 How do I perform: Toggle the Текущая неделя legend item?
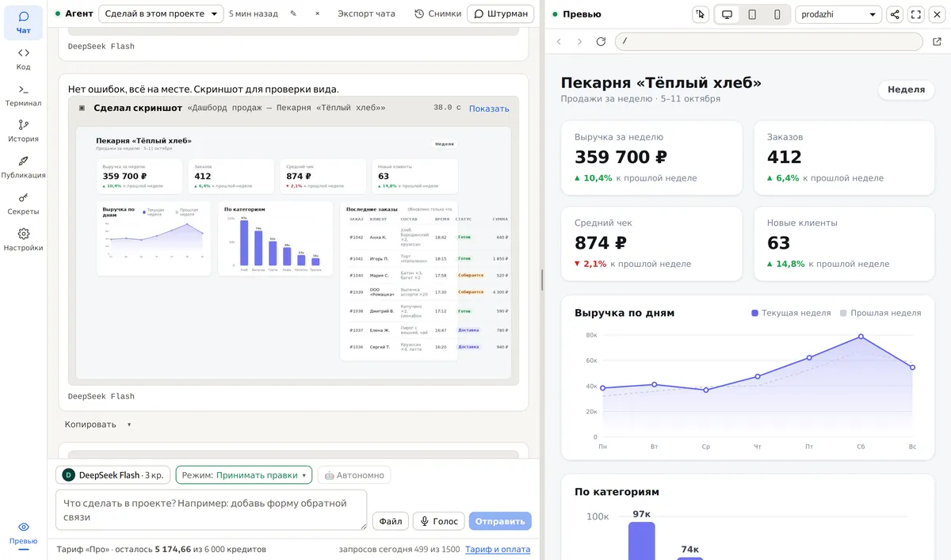click(791, 313)
